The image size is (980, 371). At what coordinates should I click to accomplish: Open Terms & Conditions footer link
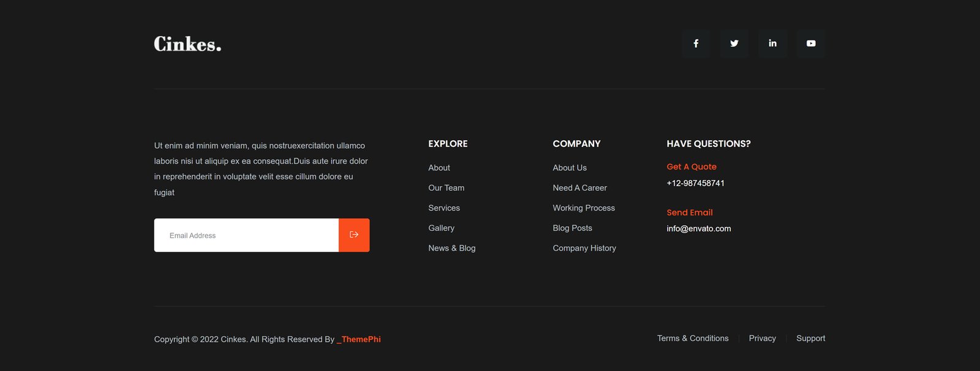(692, 338)
